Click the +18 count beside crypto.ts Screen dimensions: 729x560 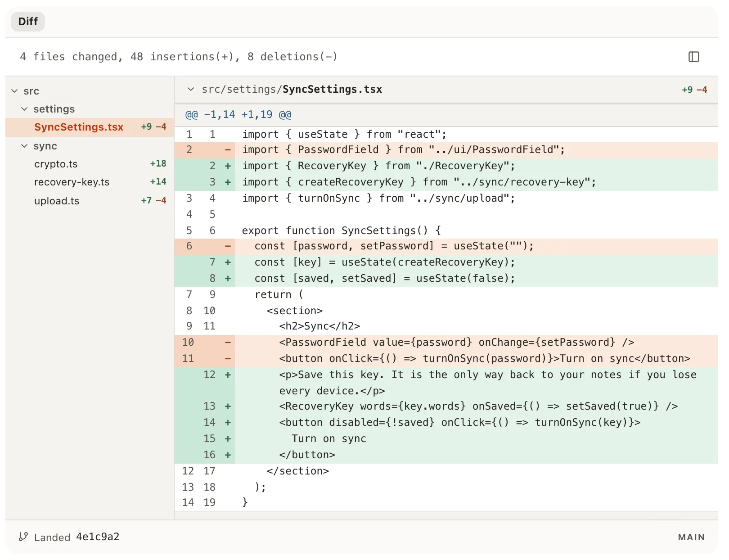[158, 163]
